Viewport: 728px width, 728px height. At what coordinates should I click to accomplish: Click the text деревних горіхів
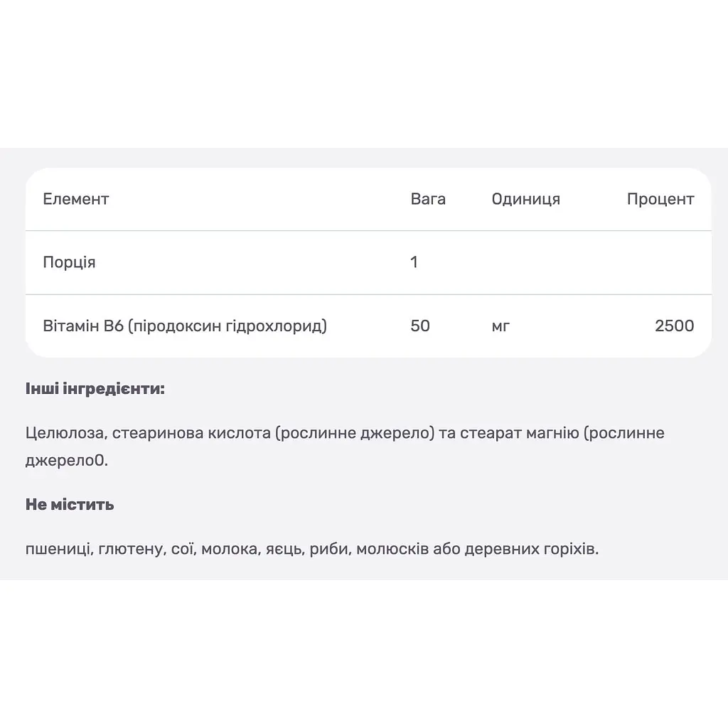coord(530,550)
